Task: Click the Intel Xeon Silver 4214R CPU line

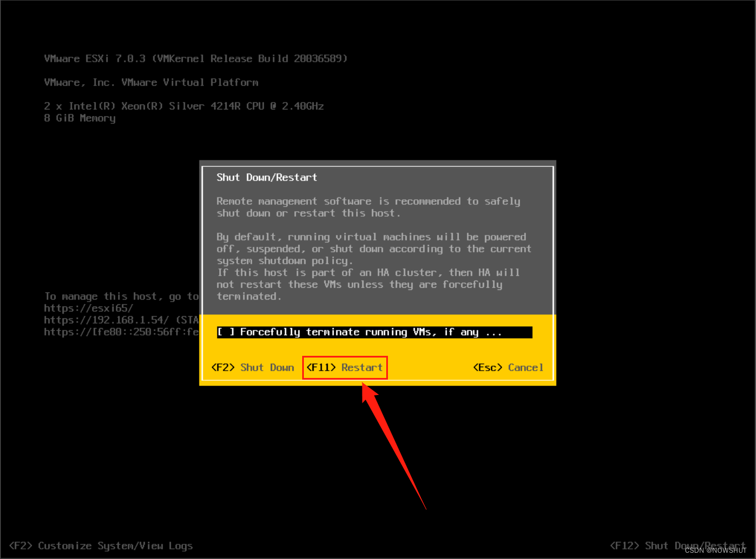Action: (184, 106)
